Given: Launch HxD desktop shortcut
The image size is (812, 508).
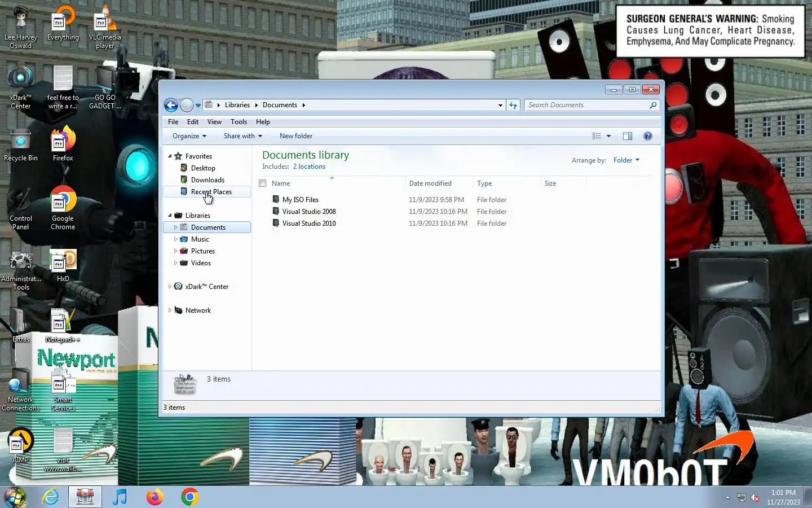Looking at the screenshot, I should tap(63, 265).
